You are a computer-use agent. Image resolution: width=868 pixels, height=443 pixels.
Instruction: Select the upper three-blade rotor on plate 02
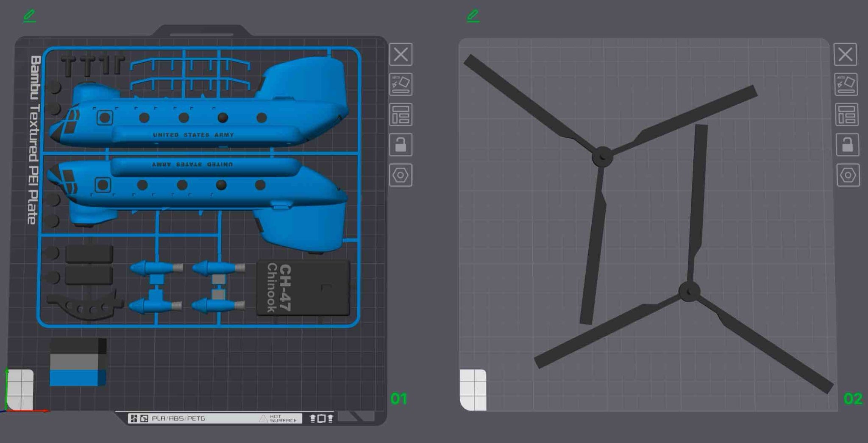[x=602, y=156]
